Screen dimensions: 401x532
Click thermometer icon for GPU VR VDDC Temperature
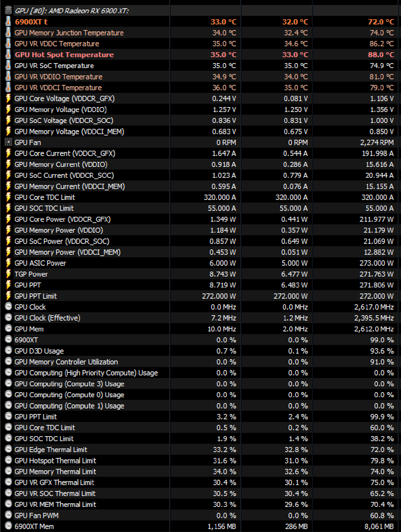[8, 43]
